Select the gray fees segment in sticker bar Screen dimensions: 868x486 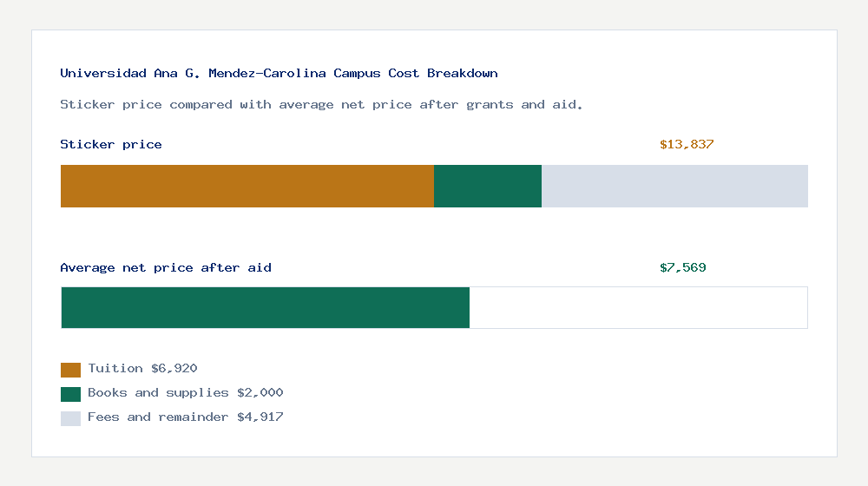click(674, 186)
